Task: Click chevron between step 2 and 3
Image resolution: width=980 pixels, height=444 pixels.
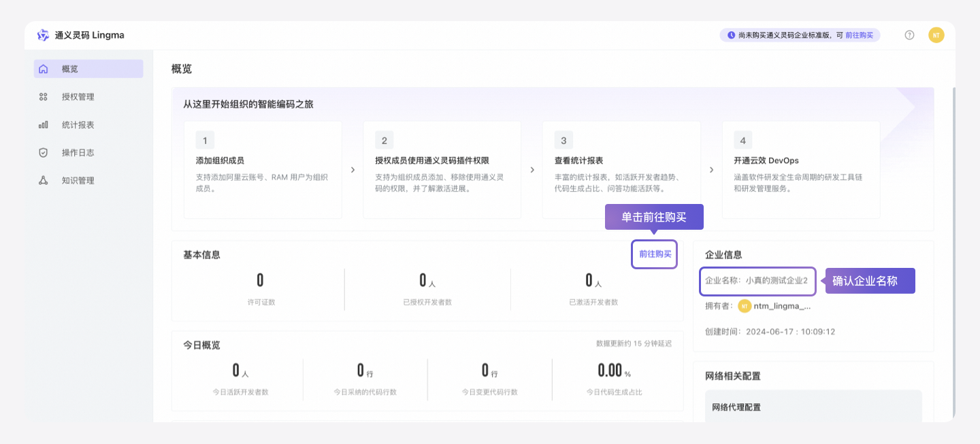Action: pyautogui.click(x=532, y=170)
